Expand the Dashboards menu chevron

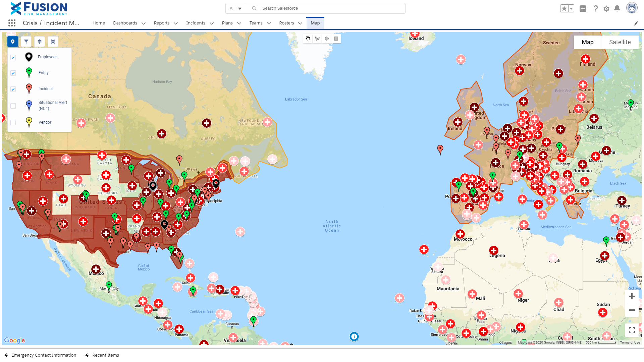(x=144, y=23)
